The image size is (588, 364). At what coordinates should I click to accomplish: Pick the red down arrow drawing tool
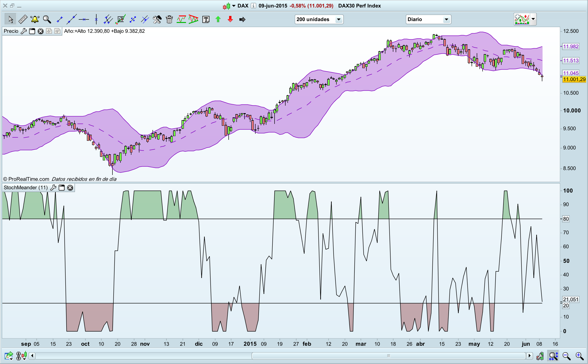click(230, 19)
